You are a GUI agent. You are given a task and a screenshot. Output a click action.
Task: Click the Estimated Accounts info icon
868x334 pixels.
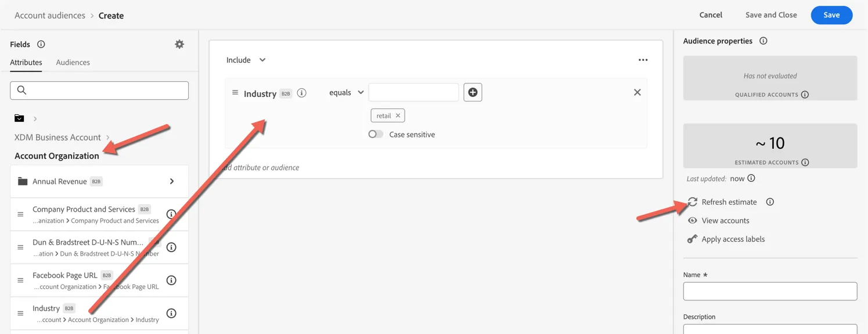(805, 162)
